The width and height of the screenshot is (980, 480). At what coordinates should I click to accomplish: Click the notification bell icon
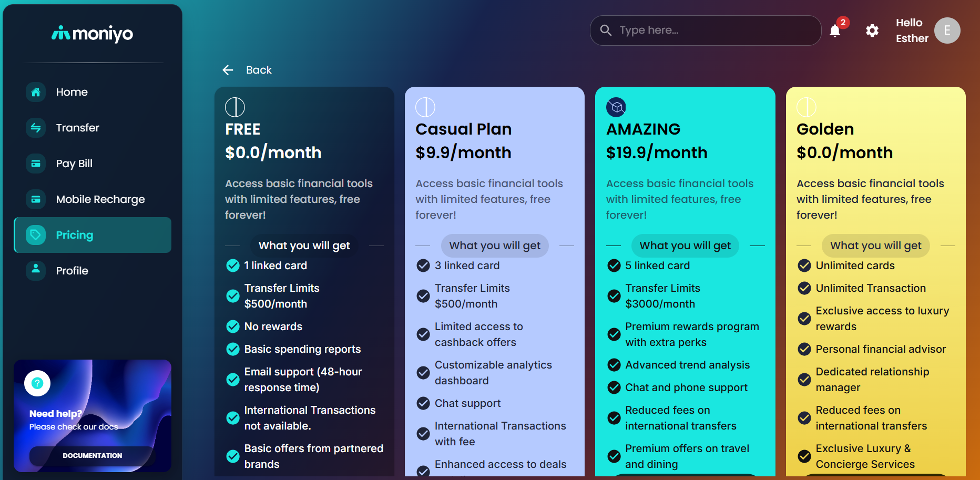pyautogui.click(x=835, y=31)
